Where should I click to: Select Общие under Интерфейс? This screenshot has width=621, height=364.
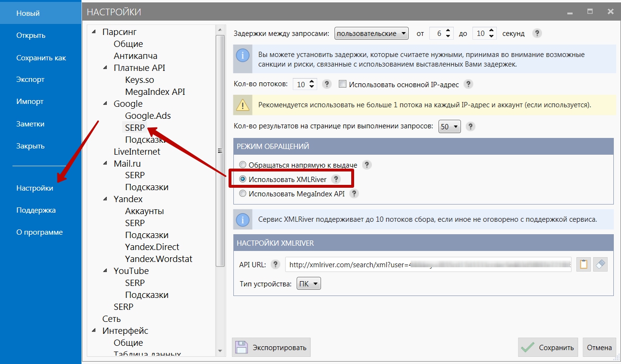pos(128,343)
